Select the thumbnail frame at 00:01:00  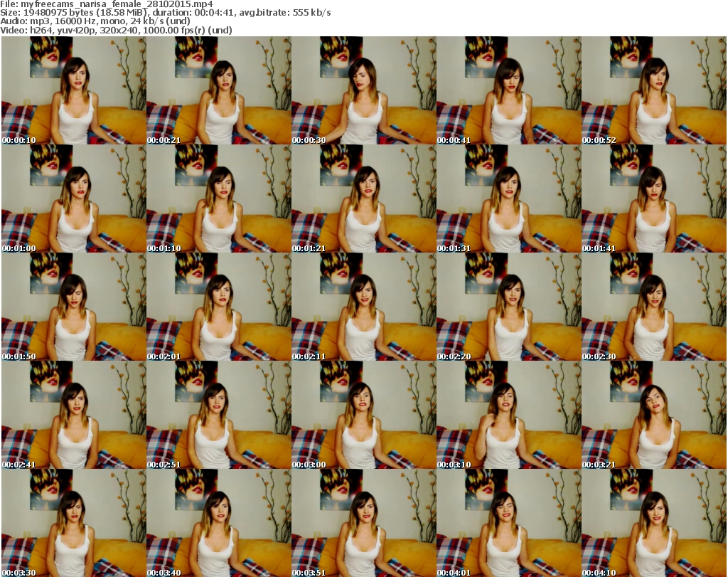pos(74,198)
